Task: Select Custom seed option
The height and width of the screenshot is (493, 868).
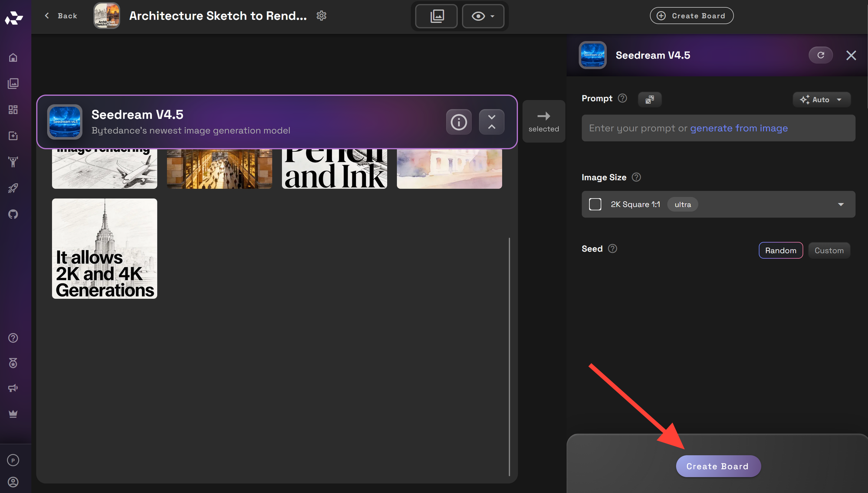Action: click(x=829, y=251)
